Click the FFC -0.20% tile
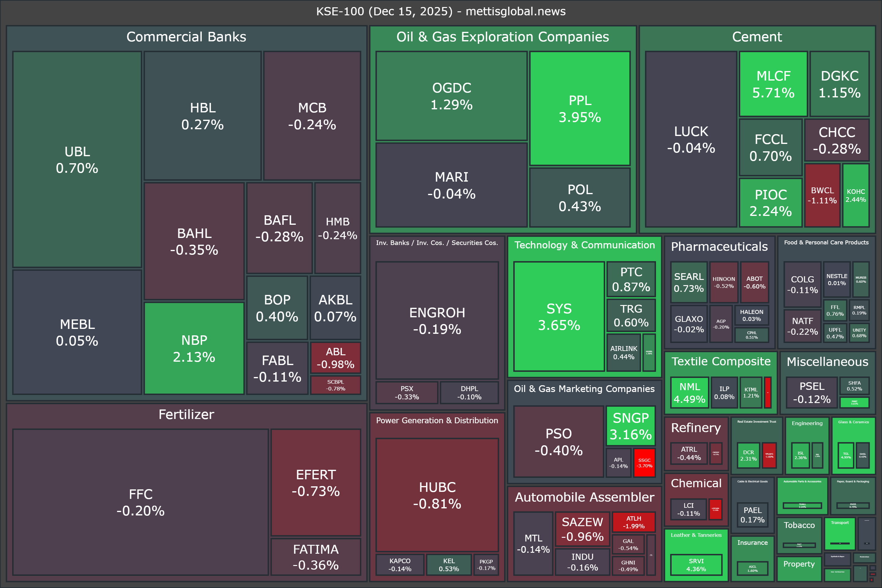882x588 pixels. (141, 502)
